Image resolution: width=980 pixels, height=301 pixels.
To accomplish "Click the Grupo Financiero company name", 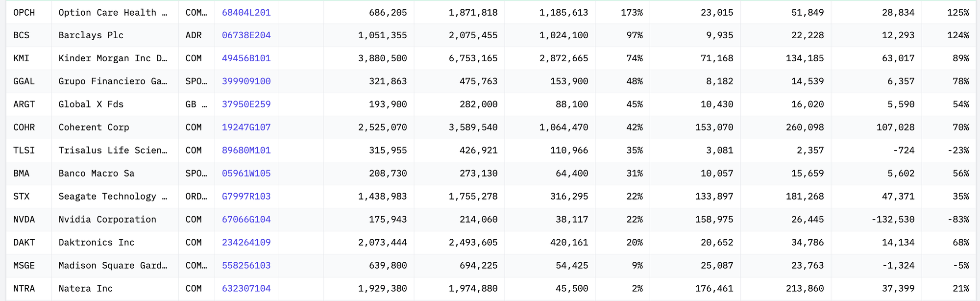I will 113,81.
